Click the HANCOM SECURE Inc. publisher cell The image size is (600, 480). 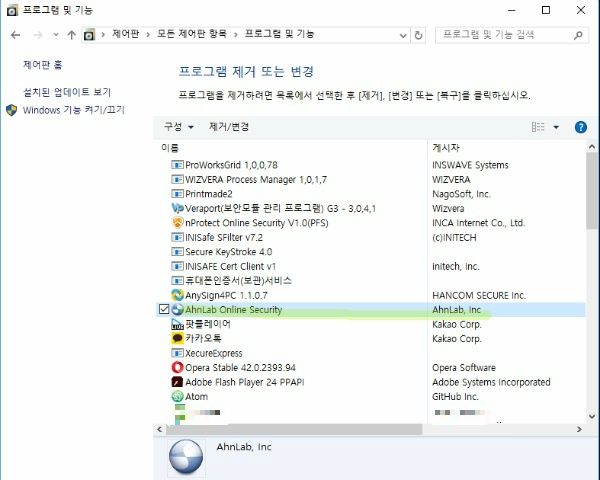coord(479,295)
